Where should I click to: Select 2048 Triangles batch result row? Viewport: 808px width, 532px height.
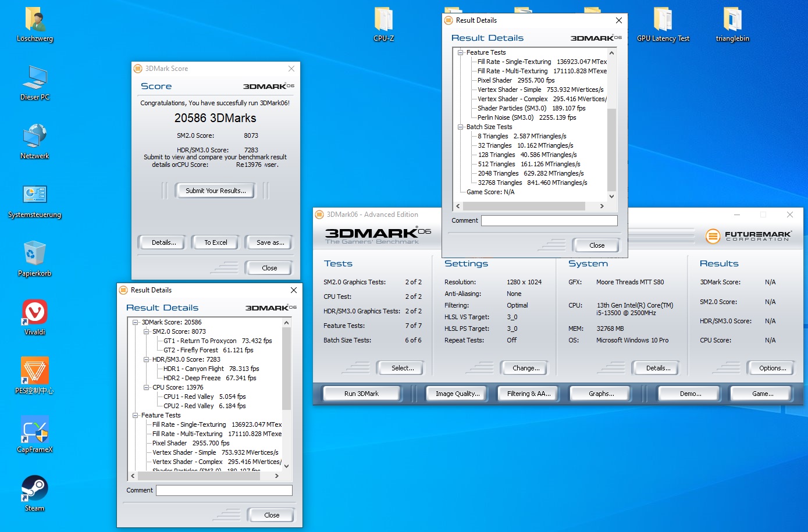531,173
